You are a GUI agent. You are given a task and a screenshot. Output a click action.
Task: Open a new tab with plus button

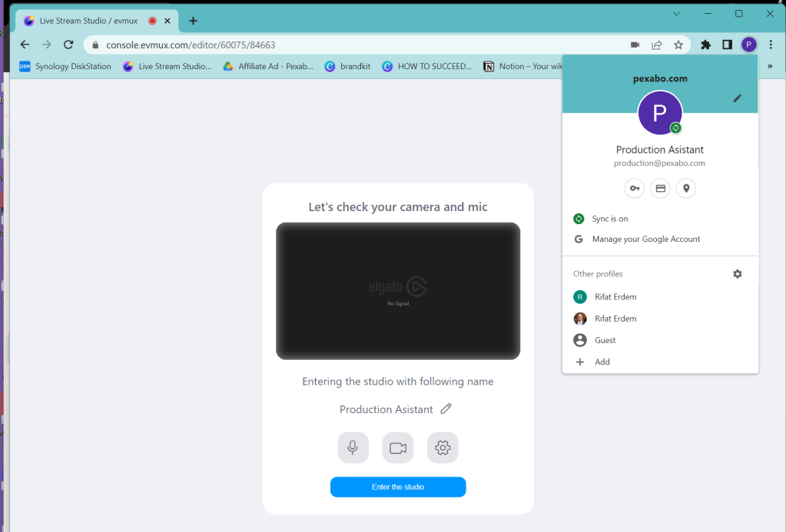pyautogui.click(x=193, y=21)
